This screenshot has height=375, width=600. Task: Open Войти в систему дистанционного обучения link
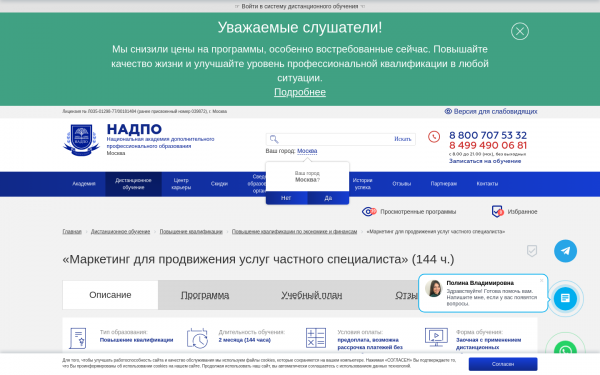[300, 6]
